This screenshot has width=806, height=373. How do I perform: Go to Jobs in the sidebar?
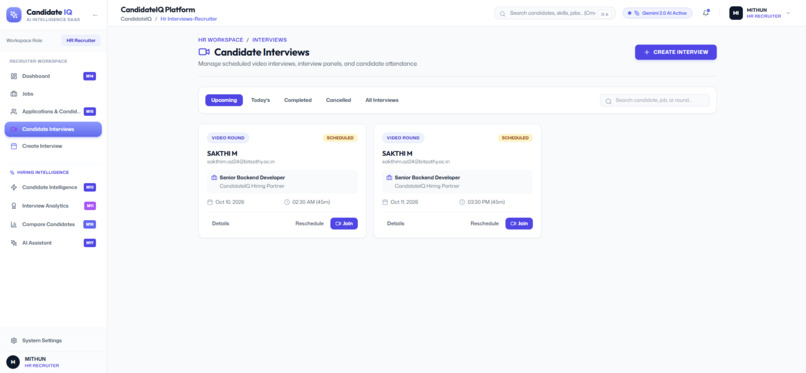pyautogui.click(x=53, y=94)
